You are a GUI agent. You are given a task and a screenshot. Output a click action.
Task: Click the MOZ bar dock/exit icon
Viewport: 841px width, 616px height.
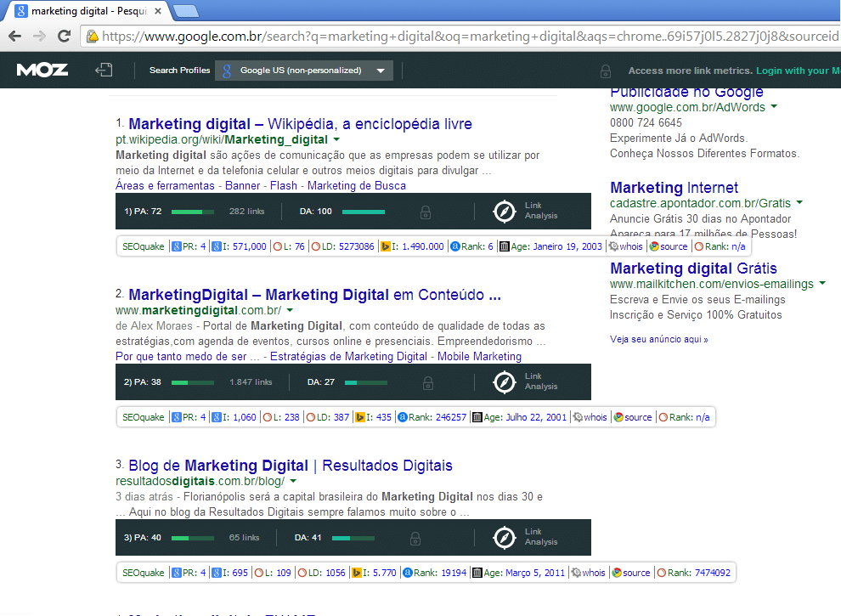tap(104, 70)
